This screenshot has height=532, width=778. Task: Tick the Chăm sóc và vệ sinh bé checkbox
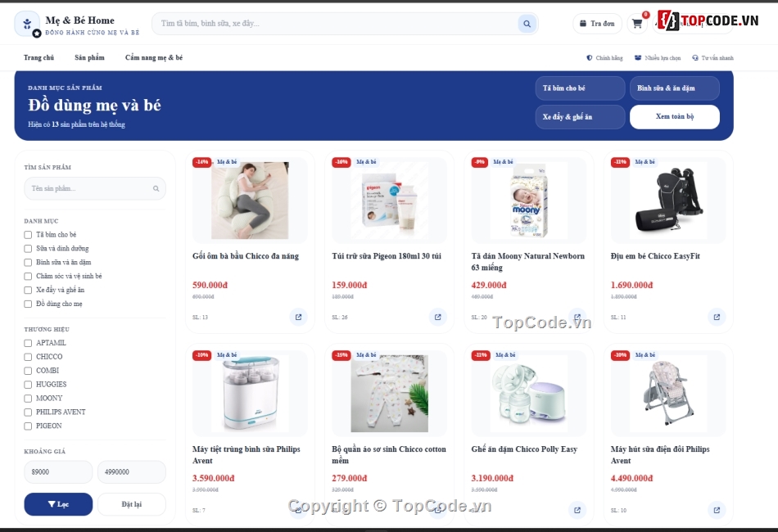coord(28,276)
